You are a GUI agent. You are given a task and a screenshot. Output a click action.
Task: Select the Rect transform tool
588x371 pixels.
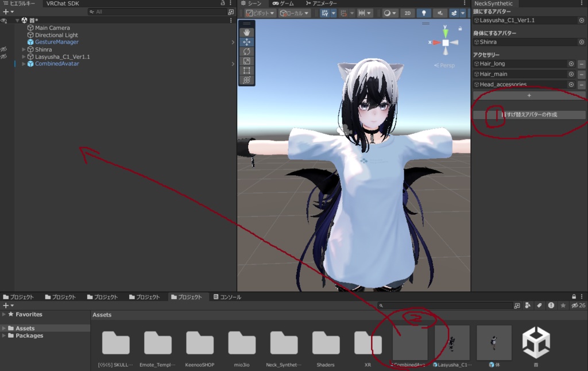[x=246, y=70]
